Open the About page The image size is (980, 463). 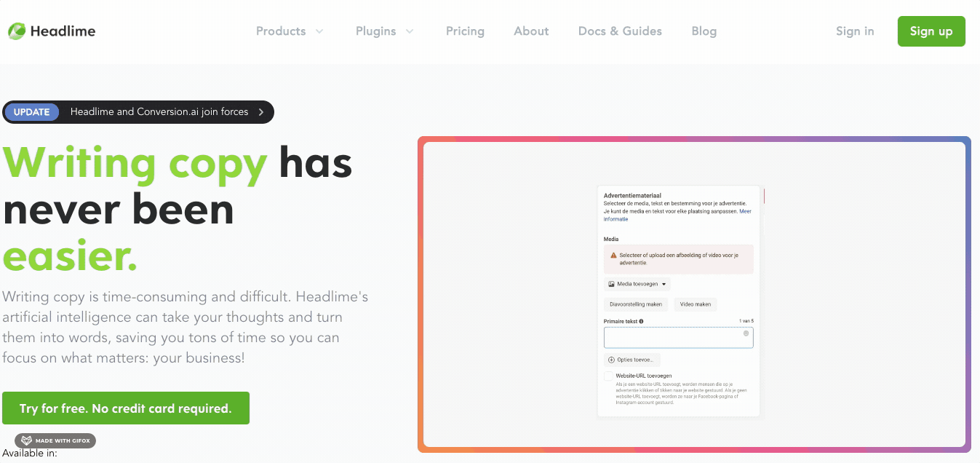pyautogui.click(x=531, y=31)
